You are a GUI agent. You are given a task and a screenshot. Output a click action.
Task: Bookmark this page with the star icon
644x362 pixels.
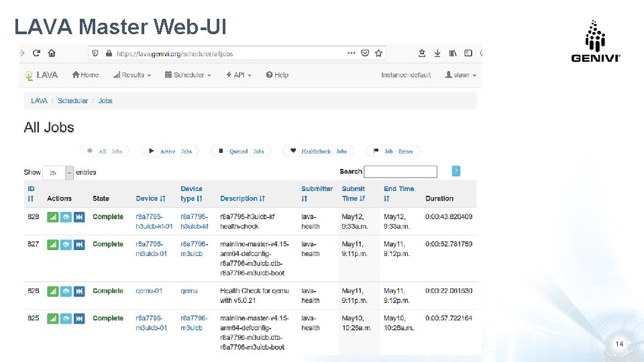point(378,53)
